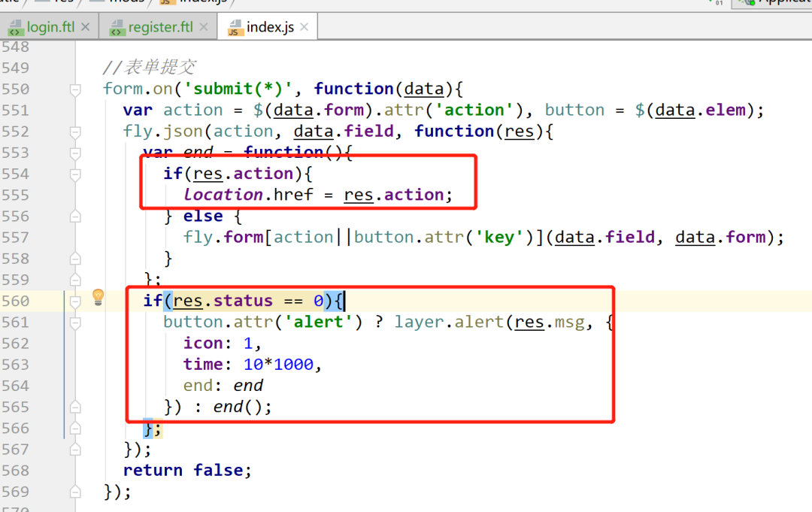
Task: Click the comment '//表单提交'
Action: tap(149, 68)
